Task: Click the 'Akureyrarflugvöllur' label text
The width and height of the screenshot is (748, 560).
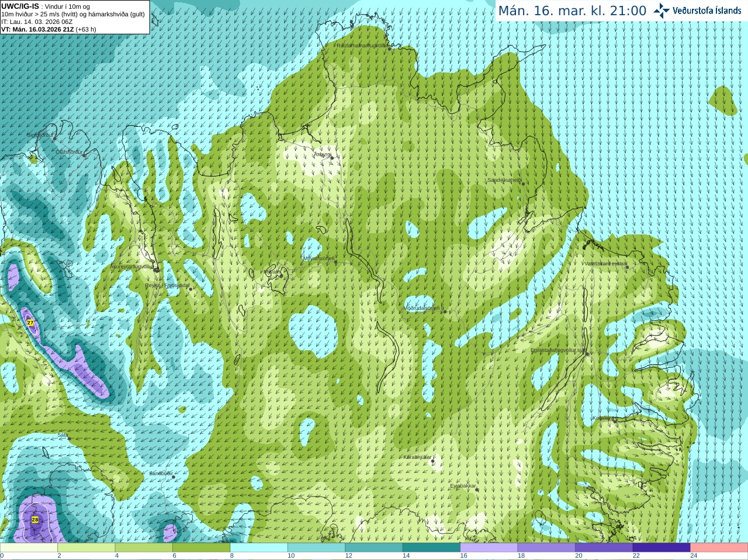Action: (132, 266)
